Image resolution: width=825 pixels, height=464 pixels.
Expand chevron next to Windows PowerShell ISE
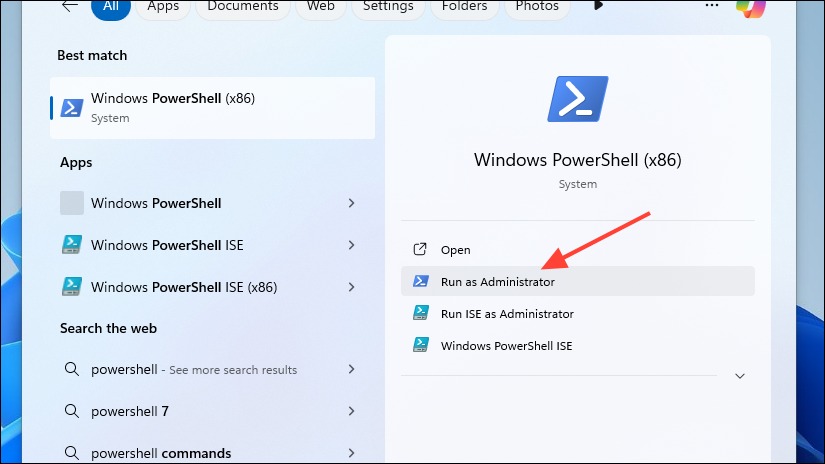click(351, 245)
